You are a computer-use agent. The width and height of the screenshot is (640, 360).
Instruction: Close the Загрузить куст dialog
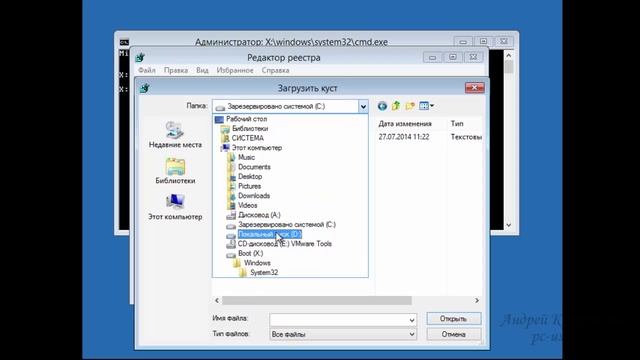(474, 88)
